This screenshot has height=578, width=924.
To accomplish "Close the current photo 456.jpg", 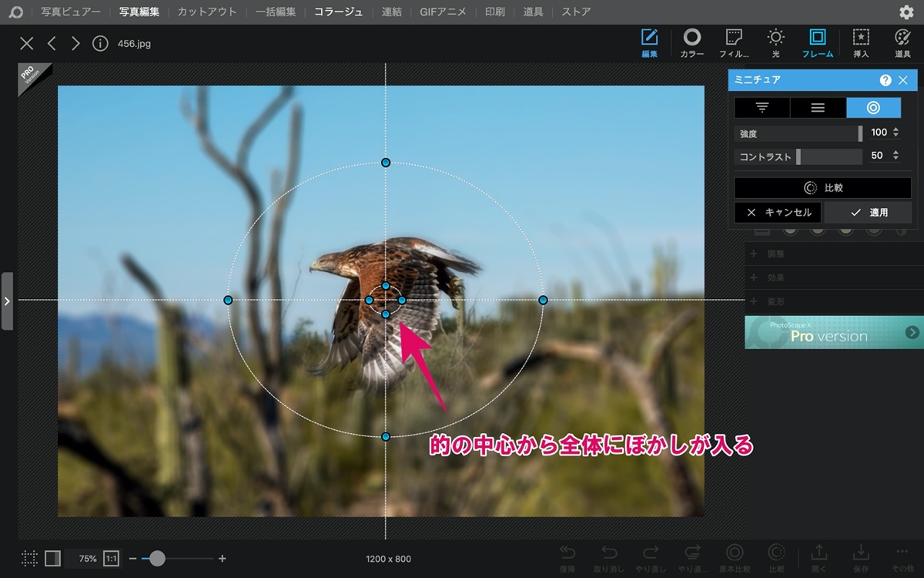I will point(27,43).
